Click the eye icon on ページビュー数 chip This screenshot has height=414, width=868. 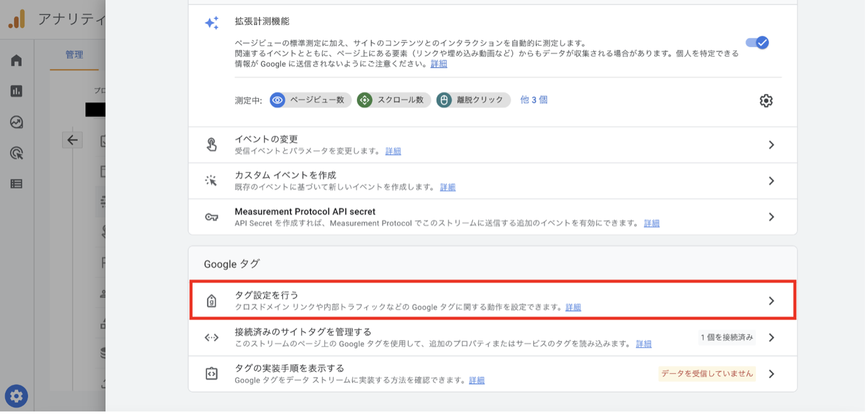(278, 100)
